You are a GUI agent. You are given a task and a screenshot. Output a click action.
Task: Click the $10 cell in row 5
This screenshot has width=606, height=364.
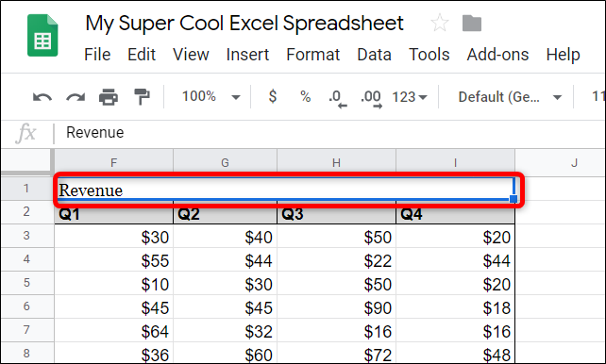pyautogui.click(x=113, y=283)
